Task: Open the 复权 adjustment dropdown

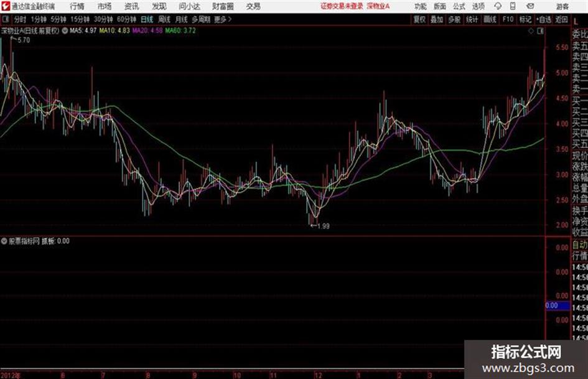Action: point(419,19)
